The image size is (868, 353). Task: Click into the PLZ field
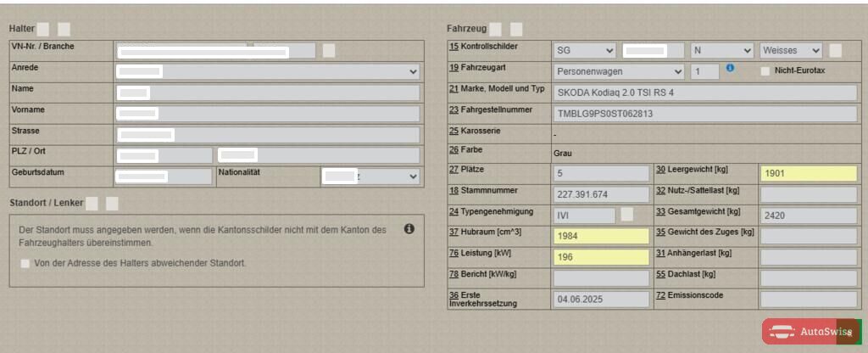(164, 156)
